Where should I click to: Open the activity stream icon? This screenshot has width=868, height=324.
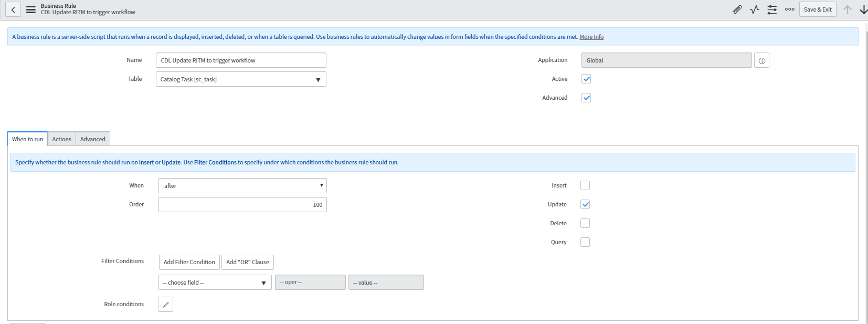point(755,9)
